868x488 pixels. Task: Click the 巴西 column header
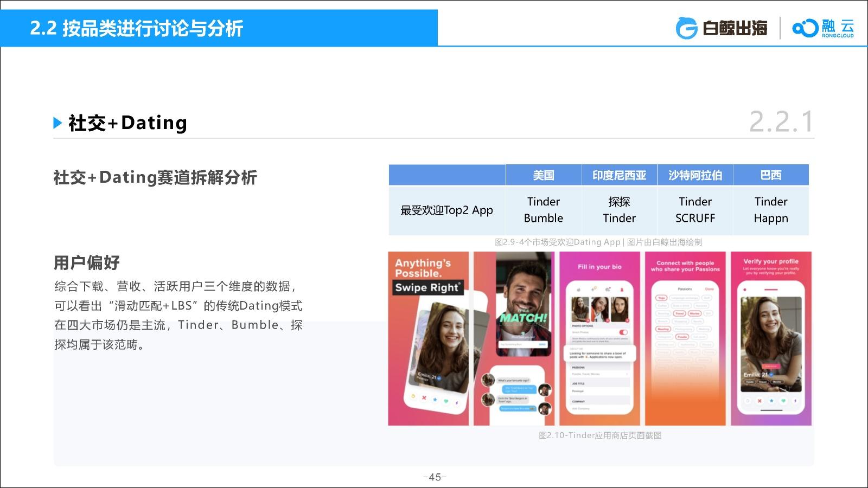[x=771, y=175]
